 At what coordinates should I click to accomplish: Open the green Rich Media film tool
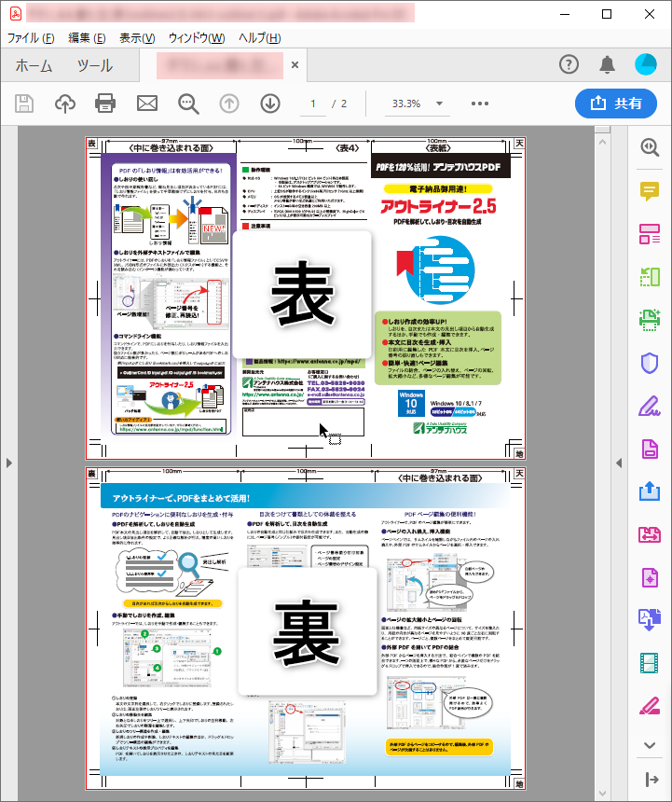point(650,663)
